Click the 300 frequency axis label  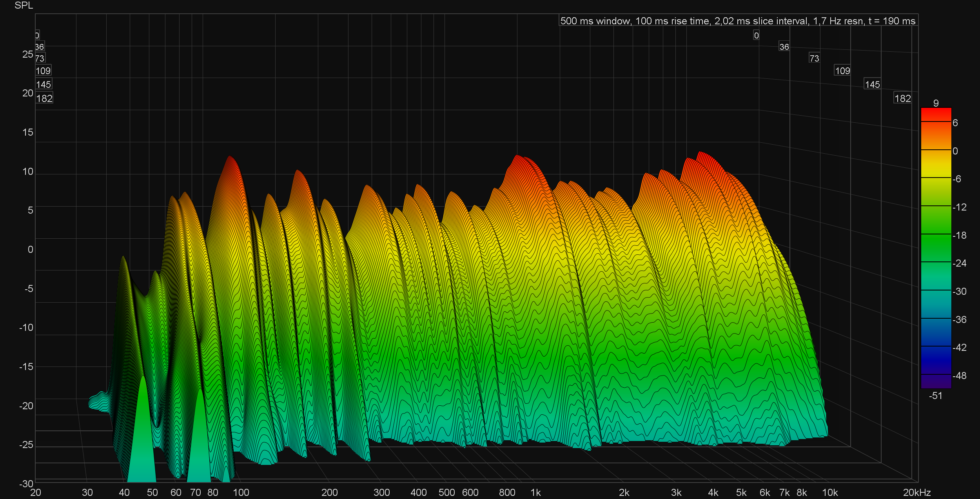click(381, 492)
